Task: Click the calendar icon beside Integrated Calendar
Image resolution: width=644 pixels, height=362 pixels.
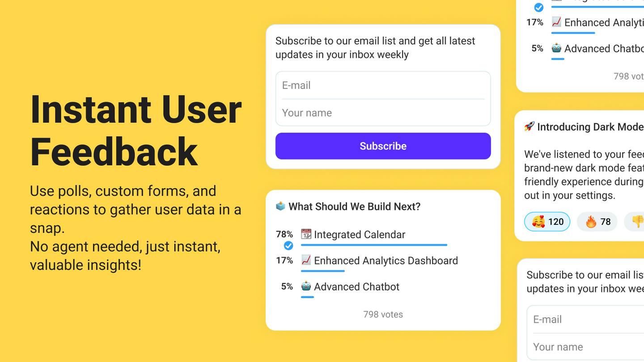Action: 306,234
